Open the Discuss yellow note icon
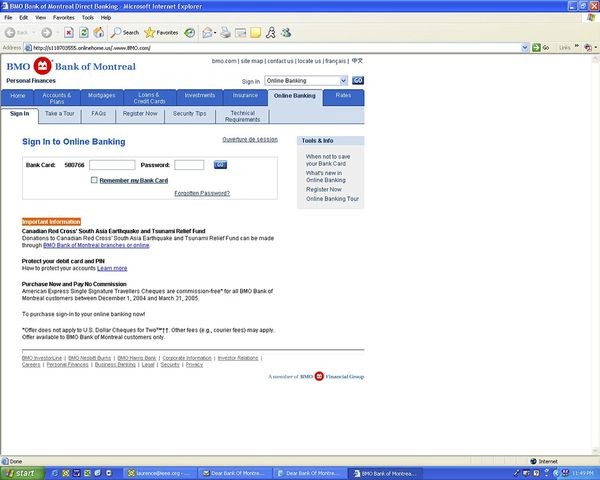Image resolution: width=600 pixels, height=480 pixels. 255,33
